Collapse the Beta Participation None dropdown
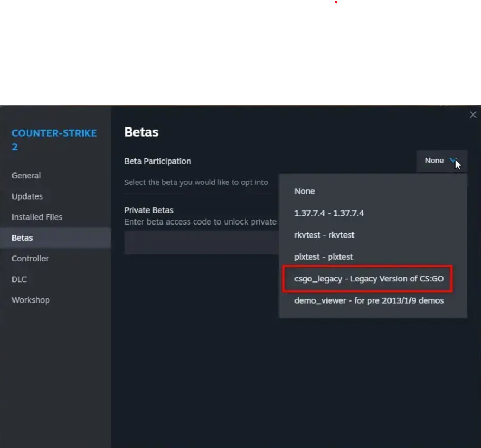This screenshot has height=448, width=481. [x=442, y=161]
